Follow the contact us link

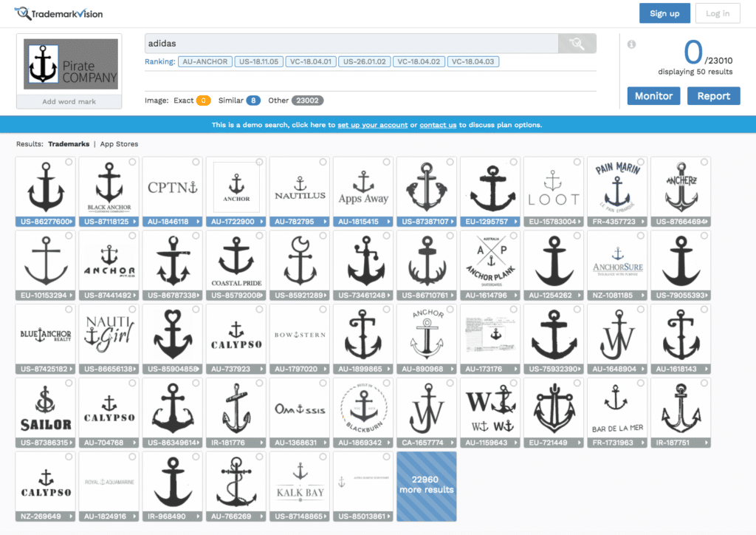[x=438, y=125]
